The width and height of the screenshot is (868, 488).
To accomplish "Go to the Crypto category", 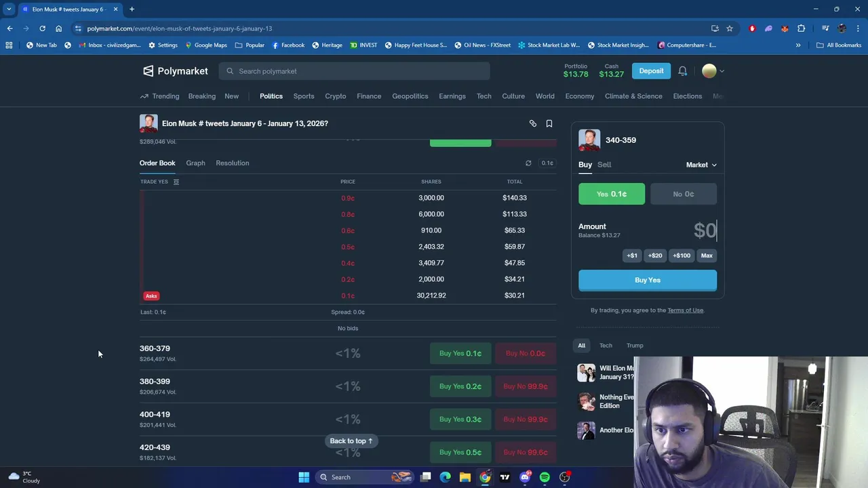I will [x=336, y=96].
